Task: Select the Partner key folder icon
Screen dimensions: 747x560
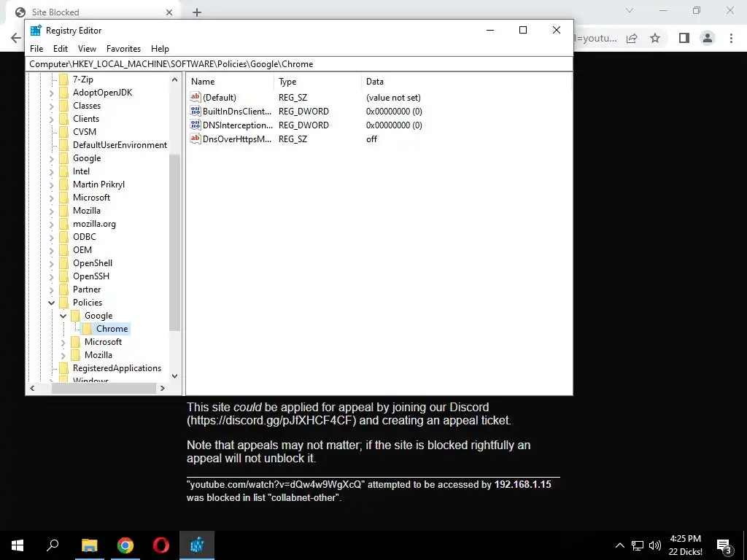Action: [64, 289]
